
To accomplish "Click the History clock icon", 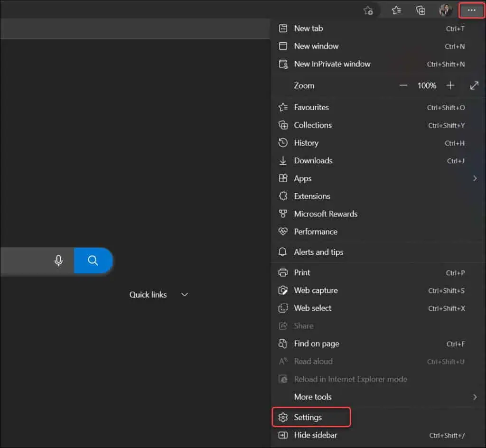I will [283, 143].
